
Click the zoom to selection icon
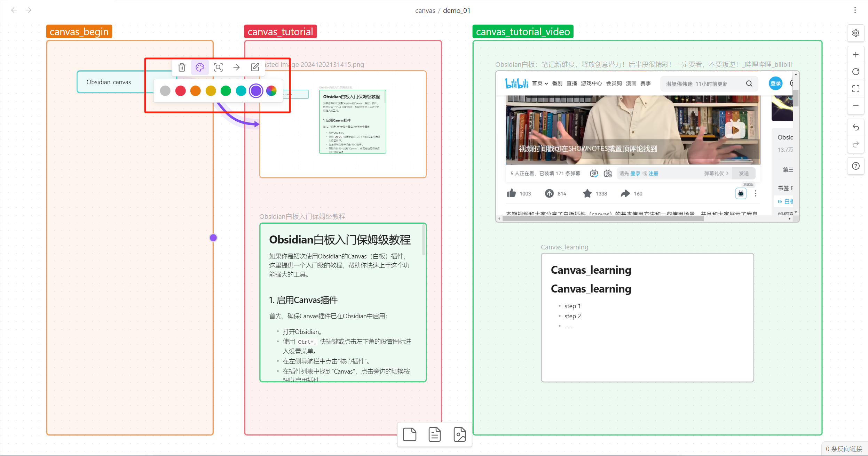coord(218,67)
